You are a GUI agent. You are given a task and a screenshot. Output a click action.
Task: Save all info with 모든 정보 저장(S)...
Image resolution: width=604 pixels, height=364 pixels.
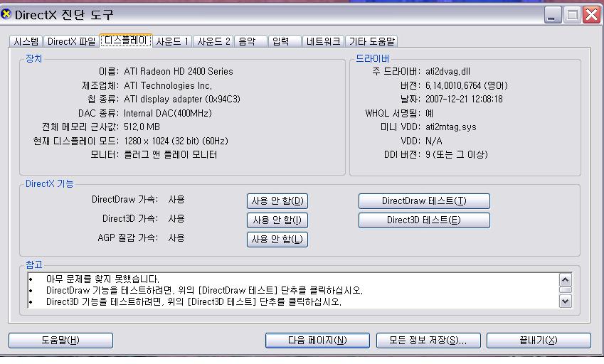pos(428,341)
